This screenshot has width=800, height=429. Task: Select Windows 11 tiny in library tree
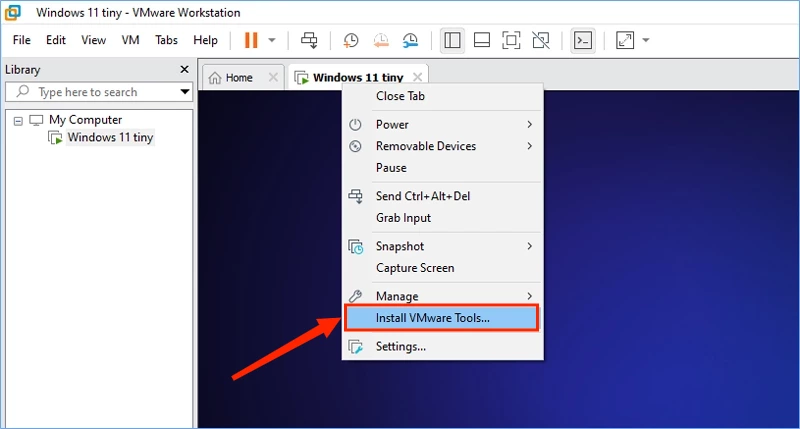tap(110, 137)
